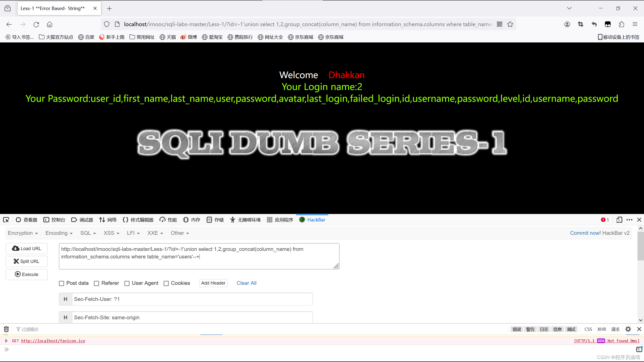Open the Firefox extensions puzzle icon
The height and width of the screenshot is (362, 644).
coord(621,24)
